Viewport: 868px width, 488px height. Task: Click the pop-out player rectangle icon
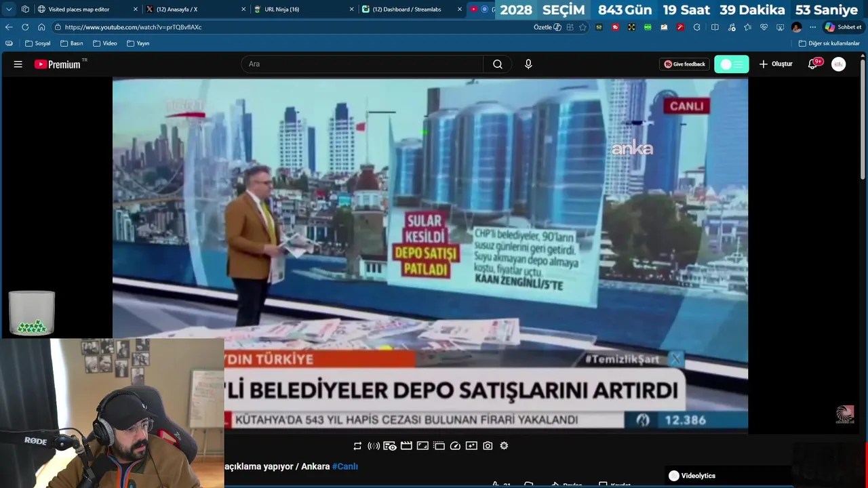pyautogui.click(x=422, y=446)
